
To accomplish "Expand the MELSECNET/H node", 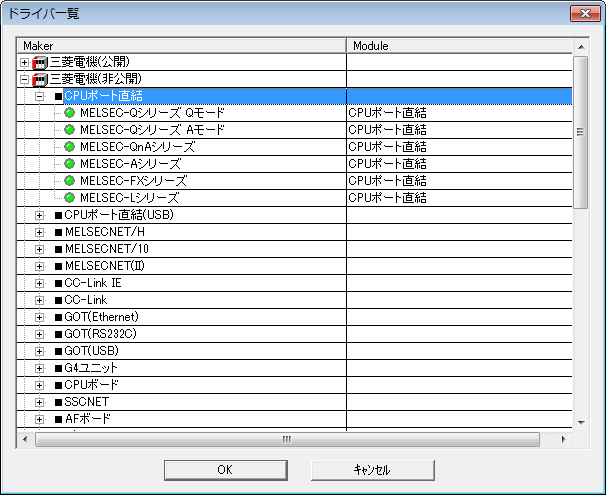I will tap(40, 232).
